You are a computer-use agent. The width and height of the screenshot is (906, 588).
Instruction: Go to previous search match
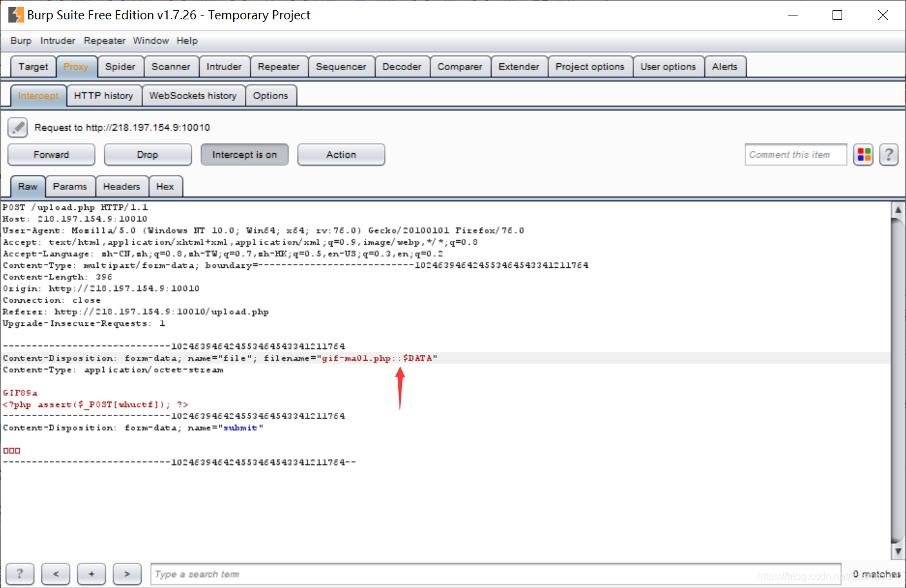(x=56, y=574)
